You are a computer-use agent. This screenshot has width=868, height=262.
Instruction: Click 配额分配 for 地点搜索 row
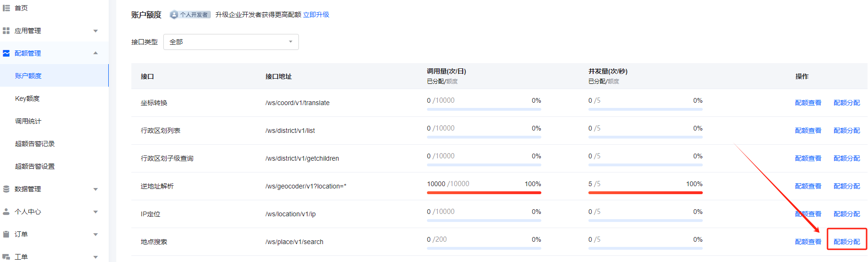[846, 242]
